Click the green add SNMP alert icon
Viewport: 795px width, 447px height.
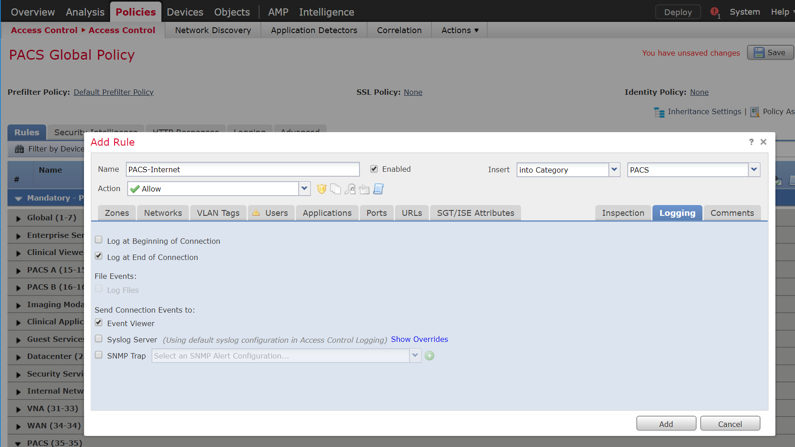430,356
